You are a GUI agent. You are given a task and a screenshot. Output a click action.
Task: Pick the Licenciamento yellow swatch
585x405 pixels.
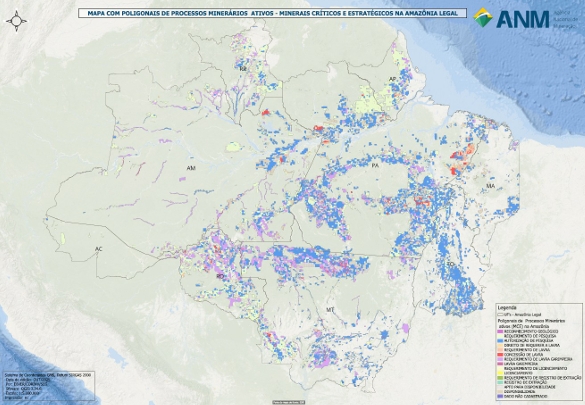[500, 373]
